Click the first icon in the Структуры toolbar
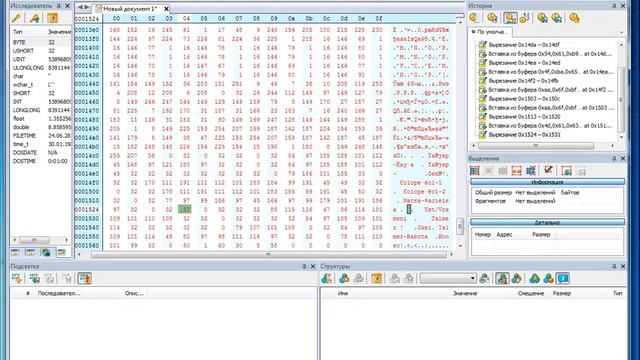 click(x=327, y=278)
